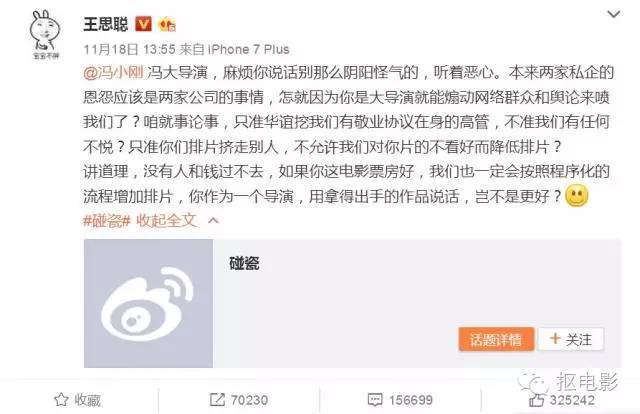Click the rabbit avatar profile picture
This screenshot has height=414, width=640.
44,34
